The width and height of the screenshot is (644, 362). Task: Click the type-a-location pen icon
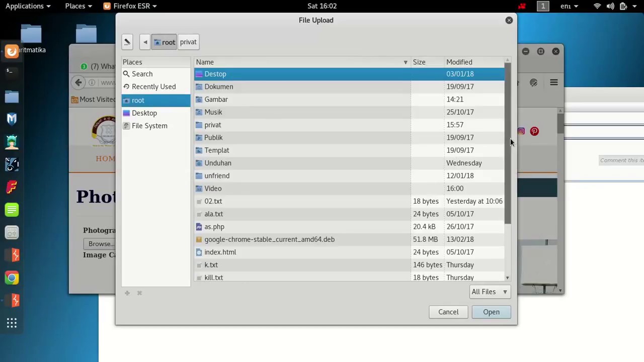coord(127,42)
